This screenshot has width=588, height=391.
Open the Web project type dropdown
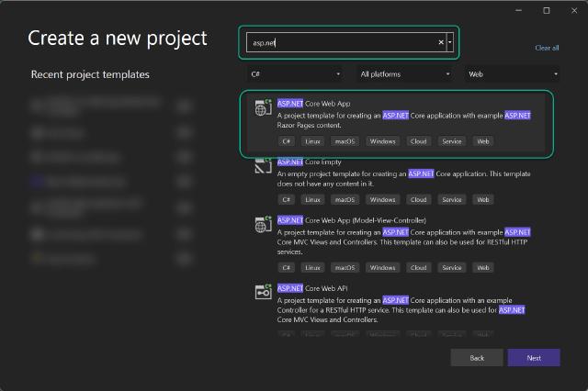point(513,73)
